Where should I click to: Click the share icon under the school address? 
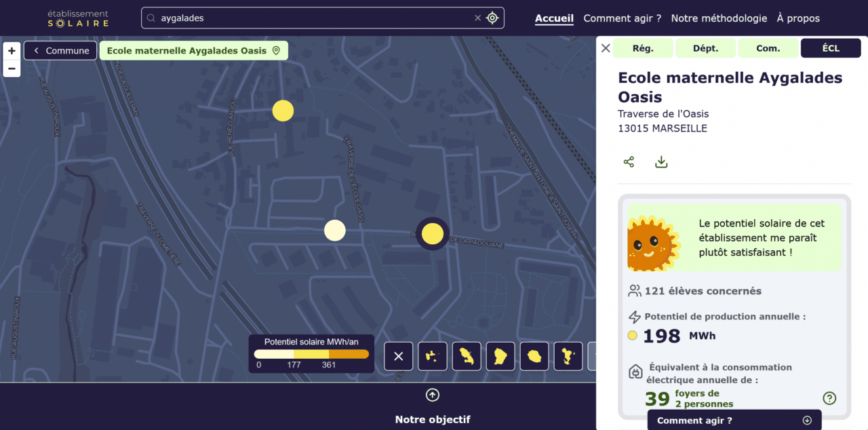click(629, 162)
